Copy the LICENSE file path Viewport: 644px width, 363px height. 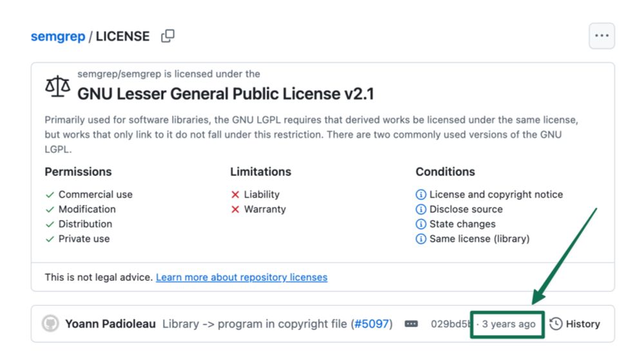[x=167, y=35]
